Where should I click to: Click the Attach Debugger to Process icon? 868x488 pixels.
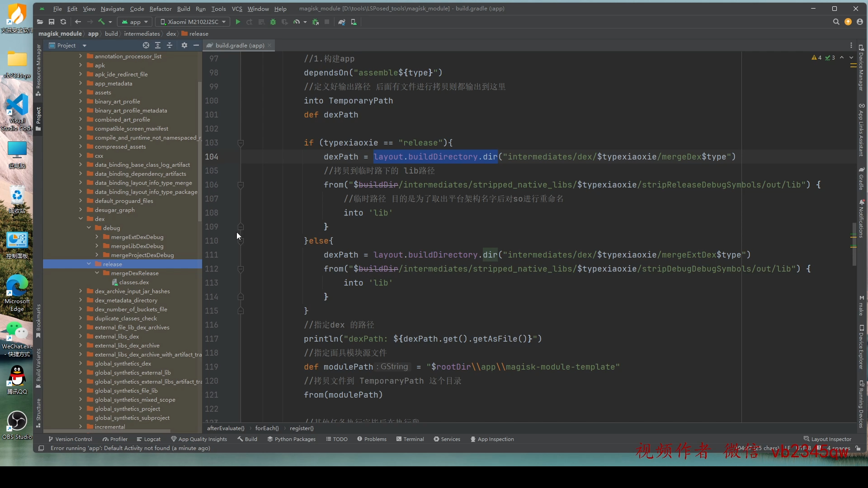coord(316,22)
